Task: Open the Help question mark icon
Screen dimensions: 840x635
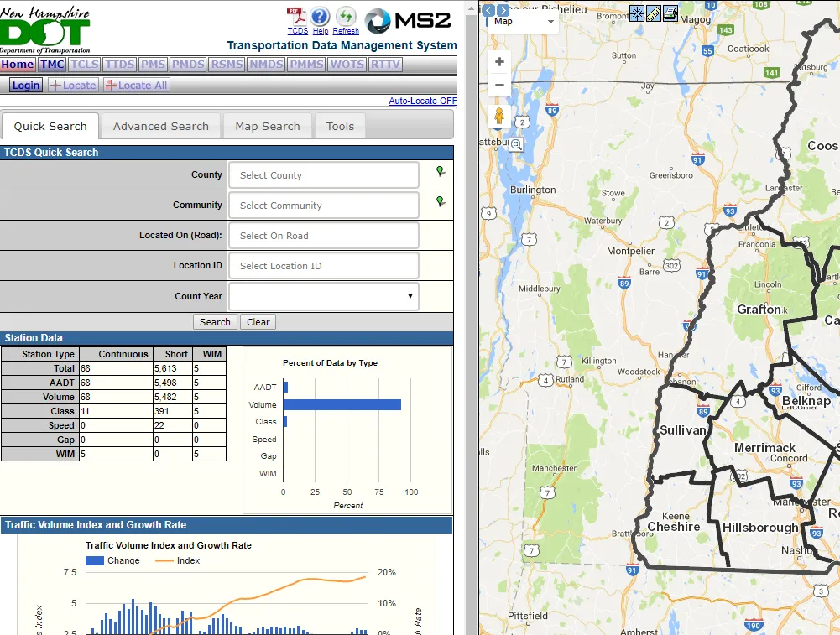Action: pyautogui.click(x=320, y=16)
